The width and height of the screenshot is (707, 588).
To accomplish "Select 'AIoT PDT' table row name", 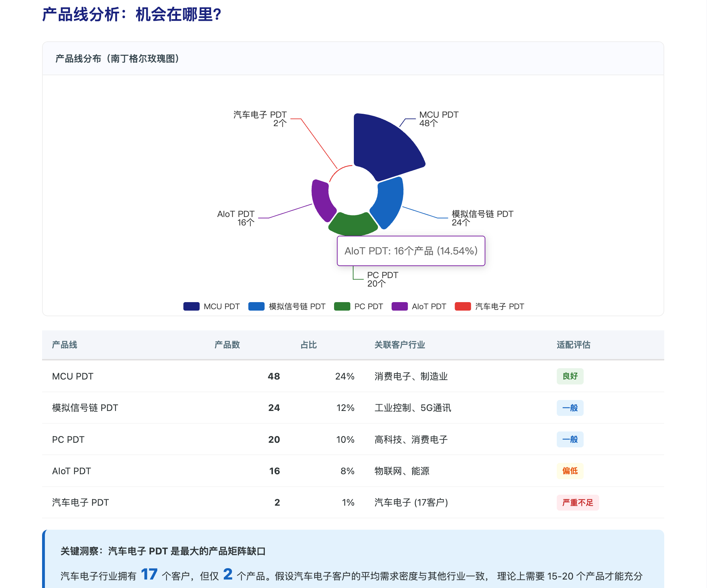I will (x=71, y=471).
